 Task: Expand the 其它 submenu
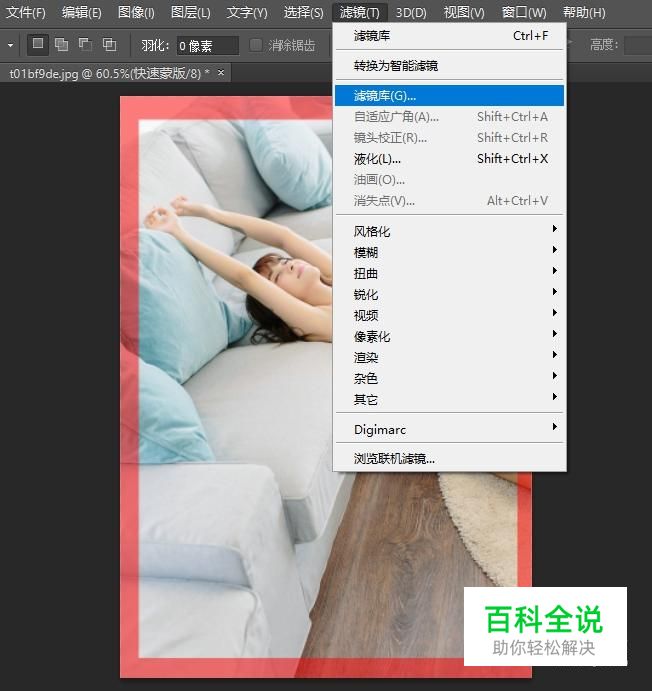[x=449, y=400]
